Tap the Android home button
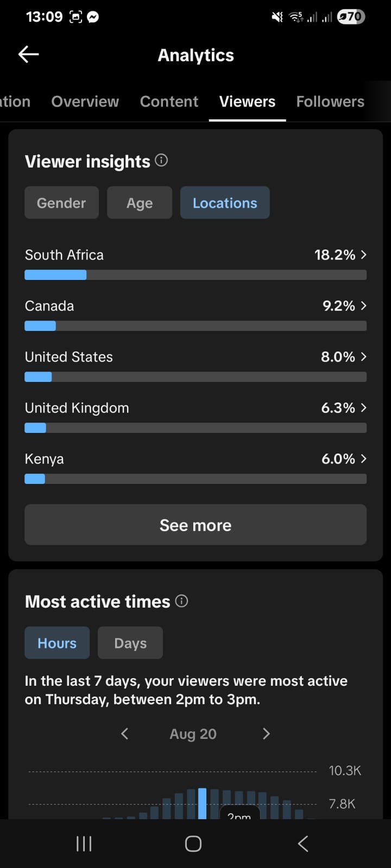The width and height of the screenshot is (391, 868). 193,844
